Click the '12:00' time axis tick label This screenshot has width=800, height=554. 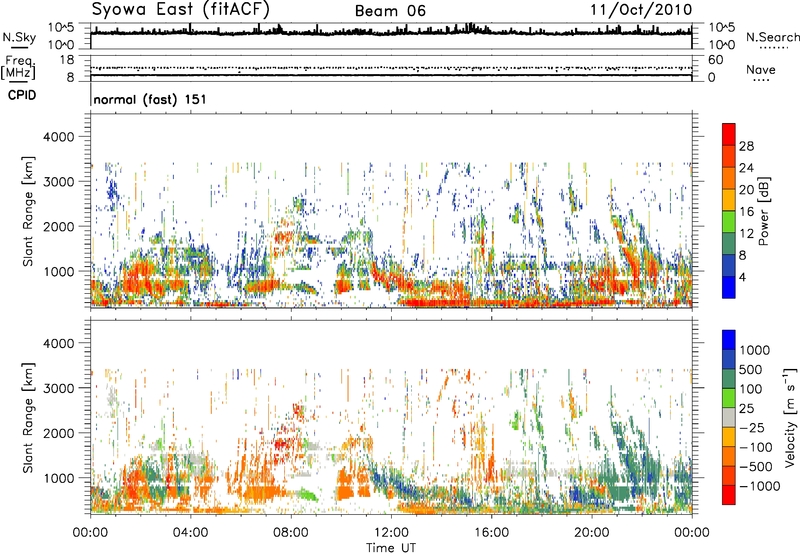391,533
